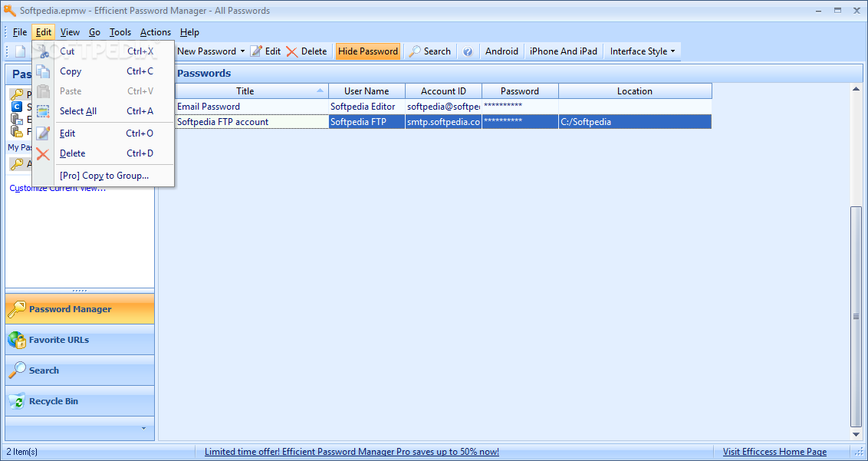Close the open Edit menu via its title

(44, 32)
